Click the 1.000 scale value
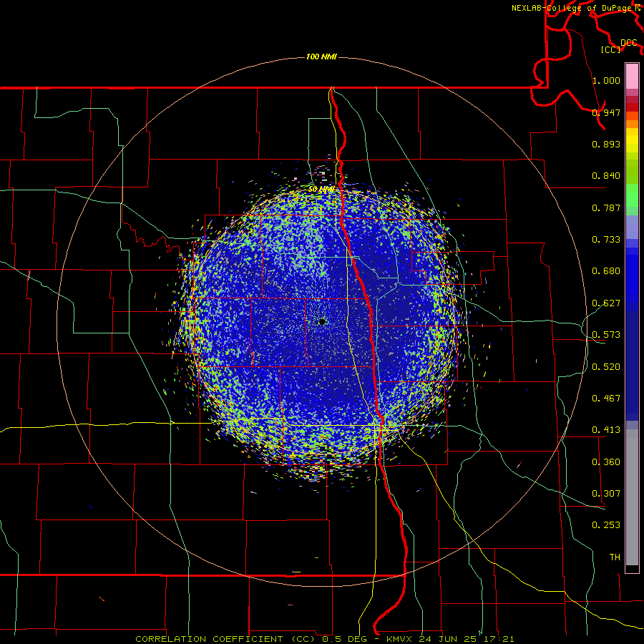 pos(606,80)
